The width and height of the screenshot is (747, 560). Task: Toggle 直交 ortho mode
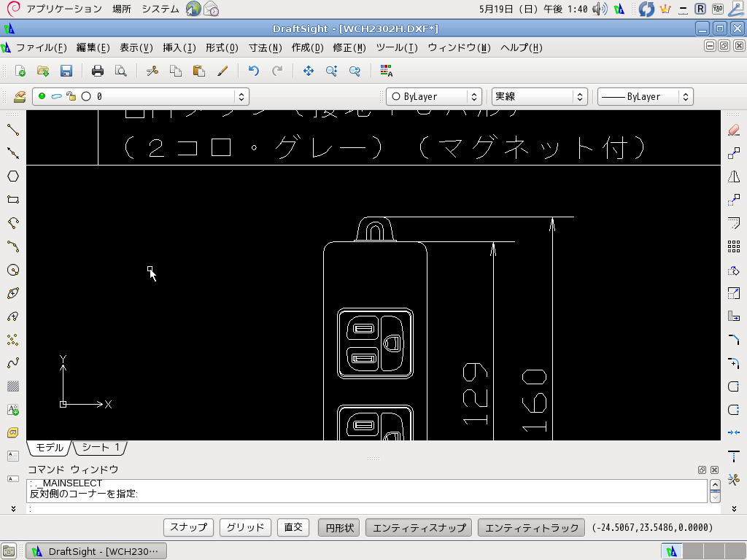pyautogui.click(x=293, y=528)
